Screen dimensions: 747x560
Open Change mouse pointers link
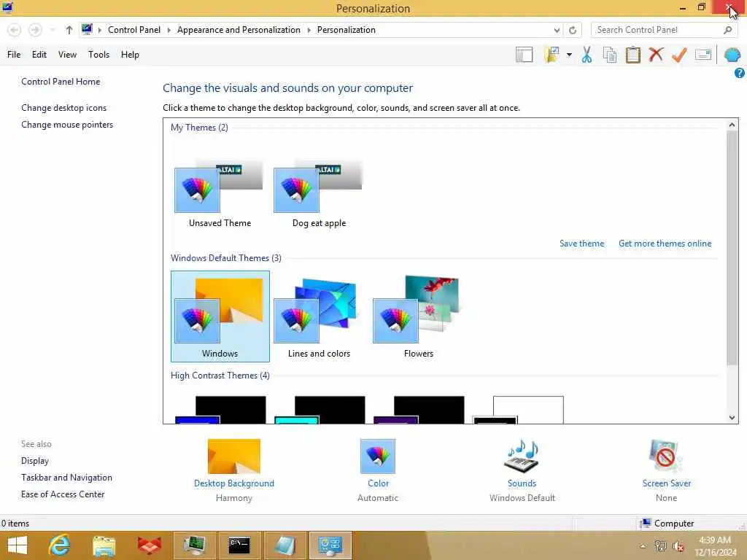coord(67,125)
